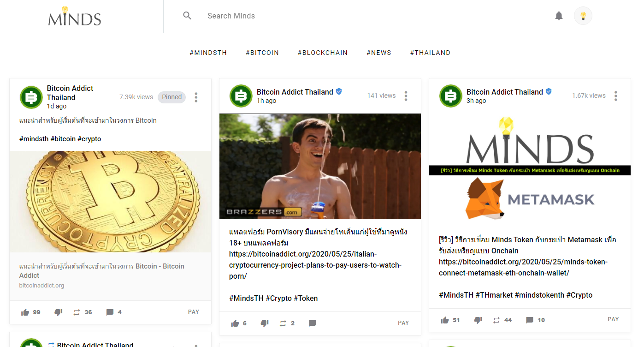Click Bitcoin Addict Thailand name on the 141 views post
Screen dimensions: 644x347
[x=295, y=92]
